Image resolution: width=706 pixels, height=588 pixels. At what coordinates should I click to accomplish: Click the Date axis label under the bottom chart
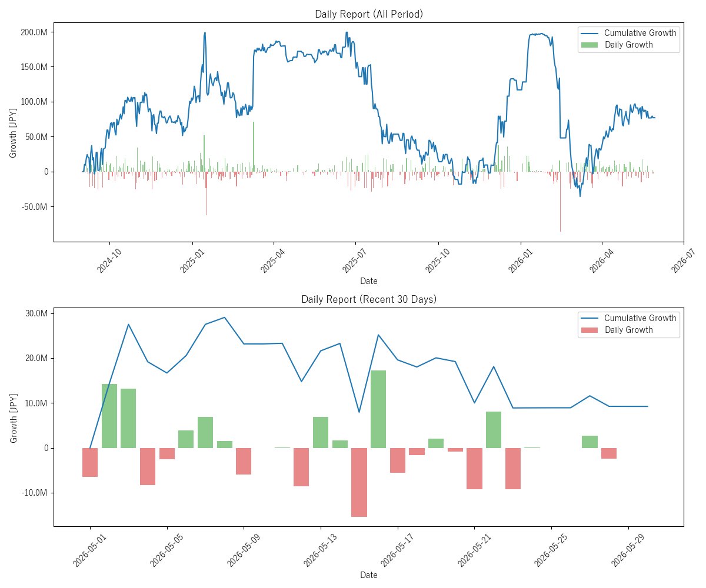pyautogui.click(x=369, y=576)
